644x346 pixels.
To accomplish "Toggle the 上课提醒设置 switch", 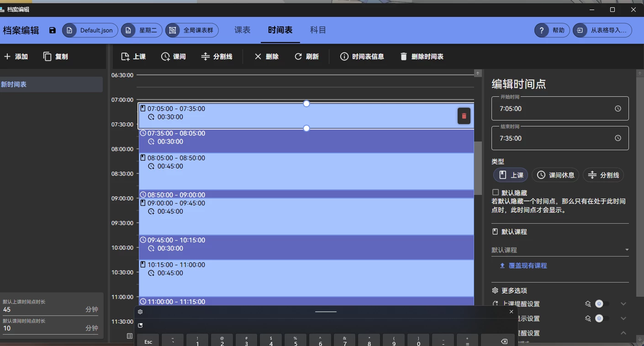I will 601,304.
